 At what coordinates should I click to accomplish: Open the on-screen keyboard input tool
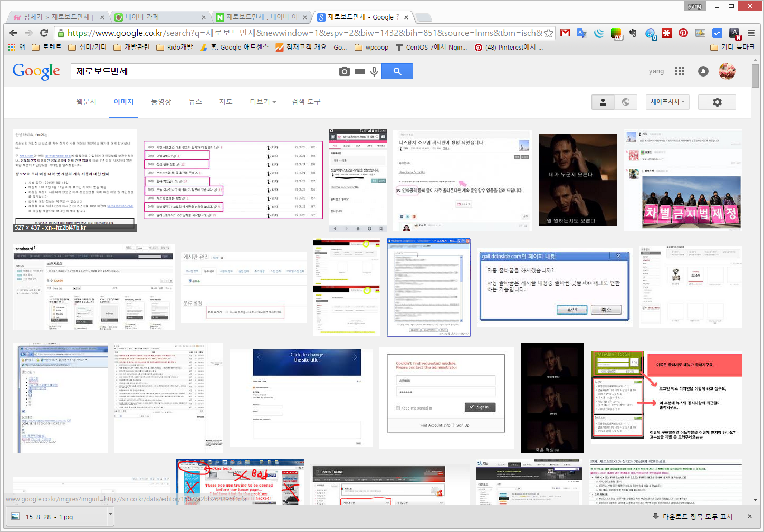tap(360, 71)
